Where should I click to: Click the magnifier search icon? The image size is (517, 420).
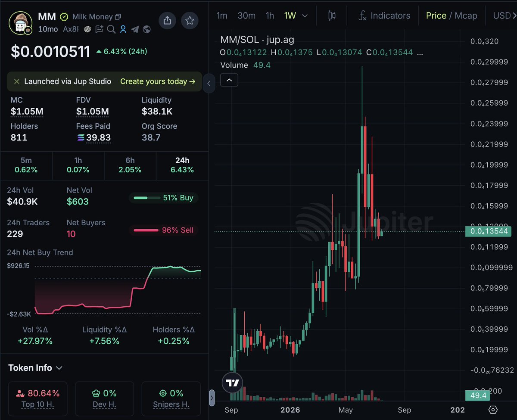(x=111, y=29)
